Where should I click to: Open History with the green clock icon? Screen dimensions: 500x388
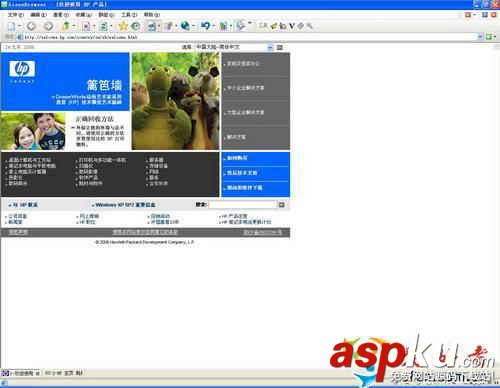point(135,26)
